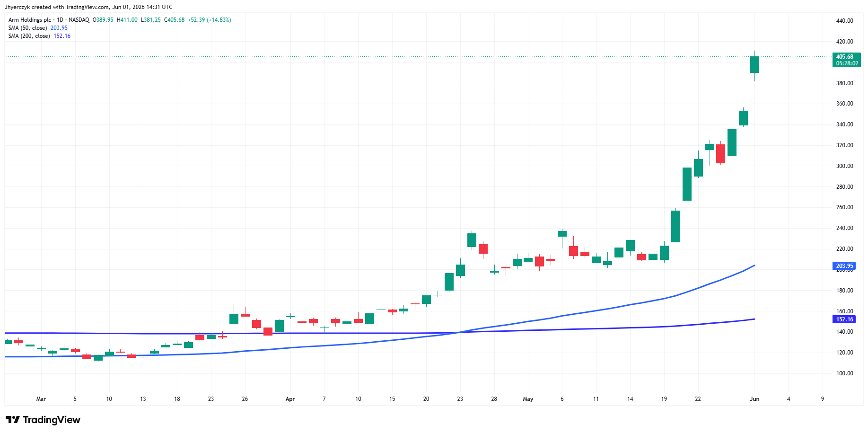Click the close value C405.68 in legend
Viewport: 868px width, 434px height.
pos(175,20)
